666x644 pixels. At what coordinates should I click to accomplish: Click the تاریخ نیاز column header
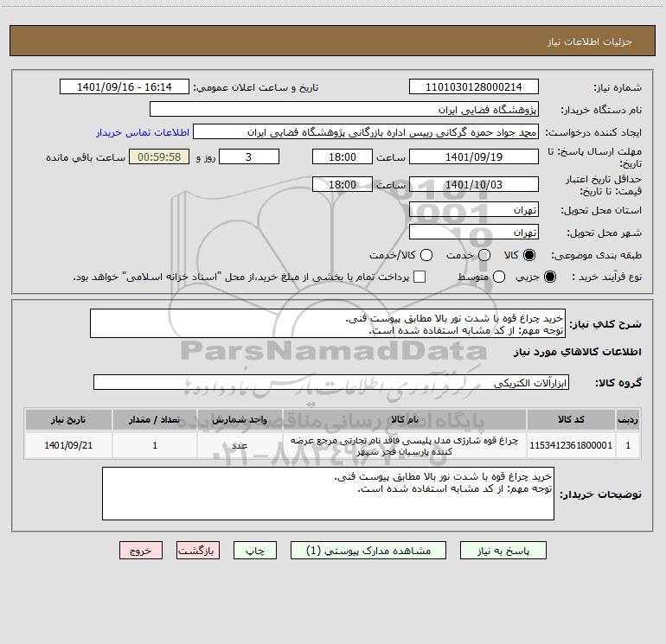[68, 419]
